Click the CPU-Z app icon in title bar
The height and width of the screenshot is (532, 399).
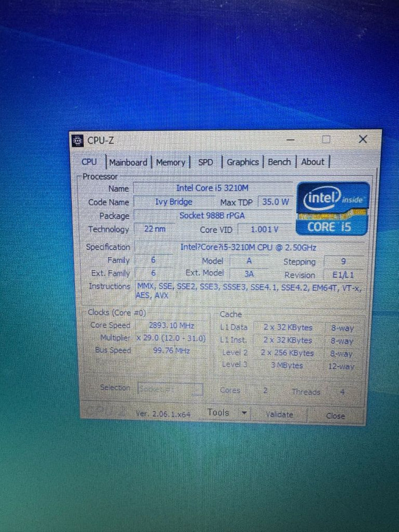pyautogui.click(x=78, y=140)
